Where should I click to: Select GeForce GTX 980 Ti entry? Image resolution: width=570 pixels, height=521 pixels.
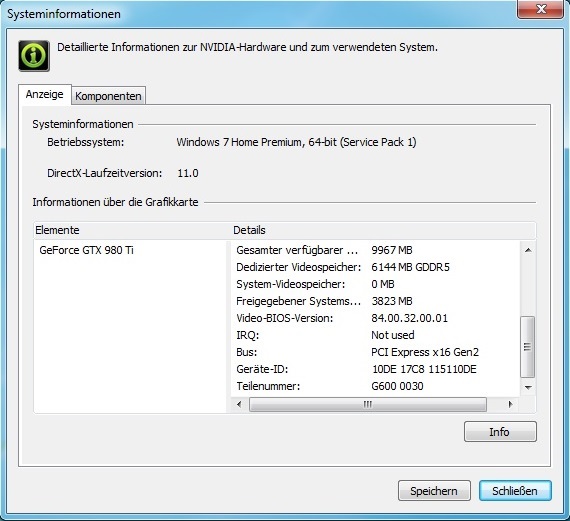(x=87, y=250)
